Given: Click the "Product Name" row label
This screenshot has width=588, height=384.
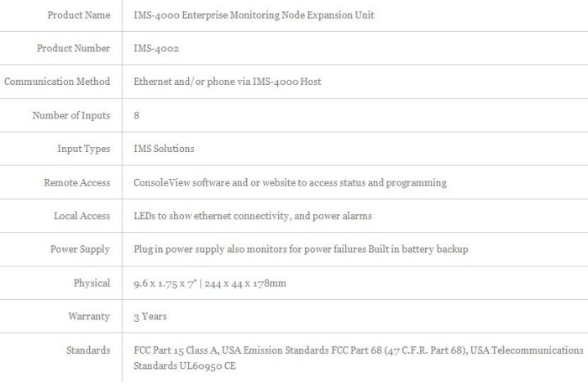Looking at the screenshot, I should tap(78, 15).
